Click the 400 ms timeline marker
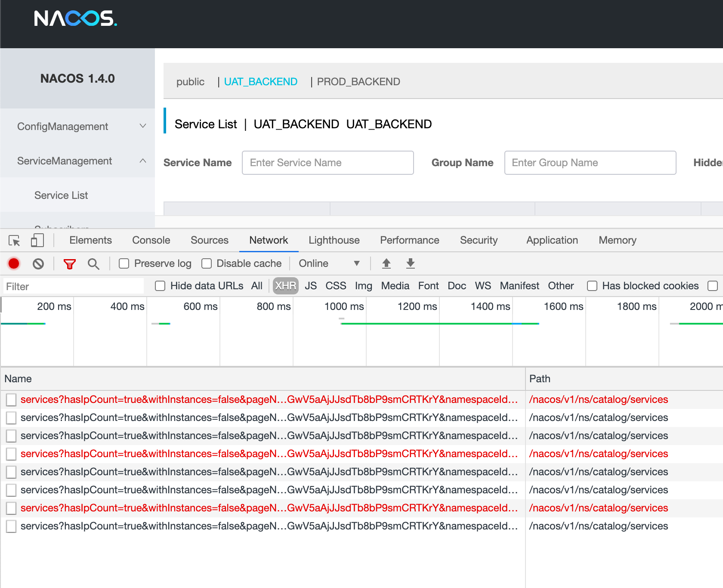The height and width of the screenshot is (588, 723). [x=127, y=306]
